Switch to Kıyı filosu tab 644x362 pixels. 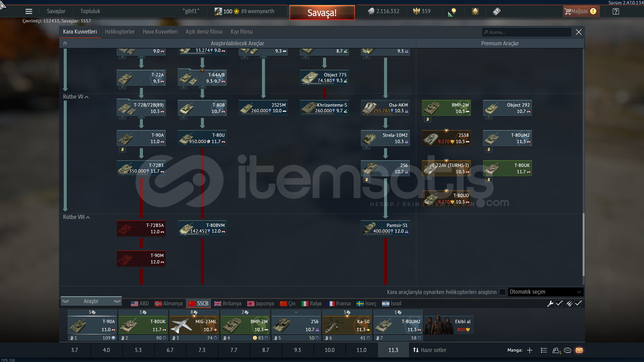coord(242,32)
